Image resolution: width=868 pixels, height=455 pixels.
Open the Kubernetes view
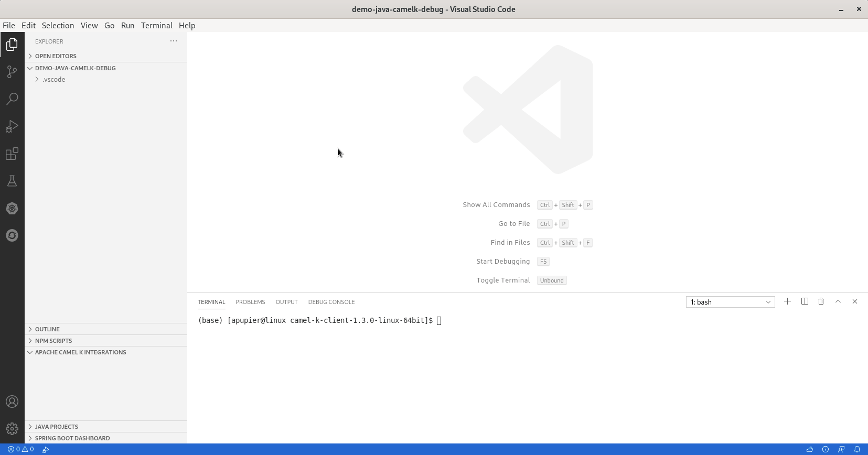coord(12,208)
